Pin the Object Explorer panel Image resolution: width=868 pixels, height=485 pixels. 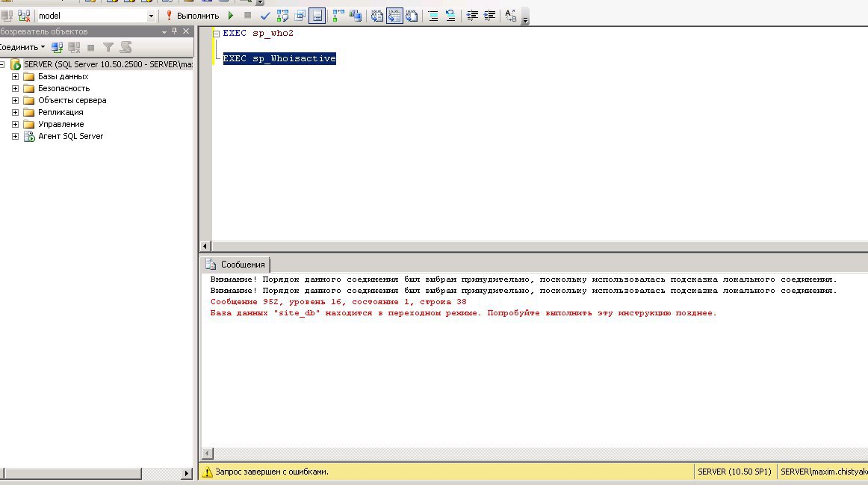click(175, 31)
